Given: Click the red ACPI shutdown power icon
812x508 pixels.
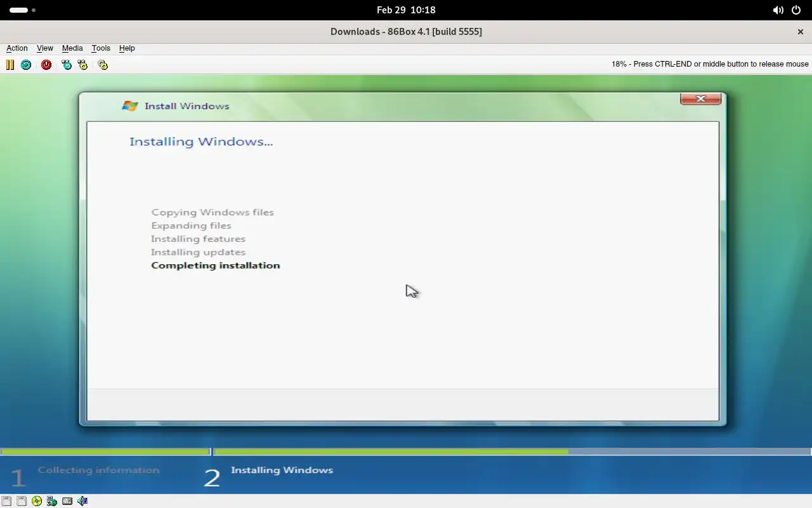Looking at the screenshot, I should coord(46,65).
